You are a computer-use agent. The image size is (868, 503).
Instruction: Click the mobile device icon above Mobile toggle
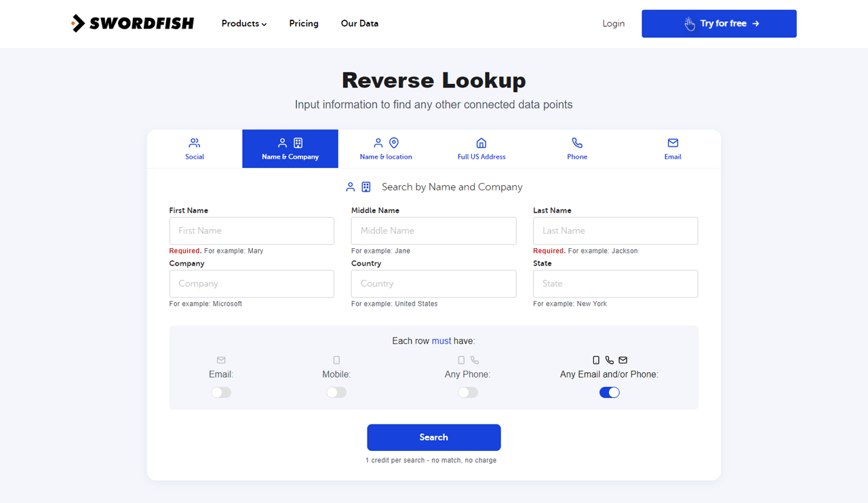click(x=336, y=360)
